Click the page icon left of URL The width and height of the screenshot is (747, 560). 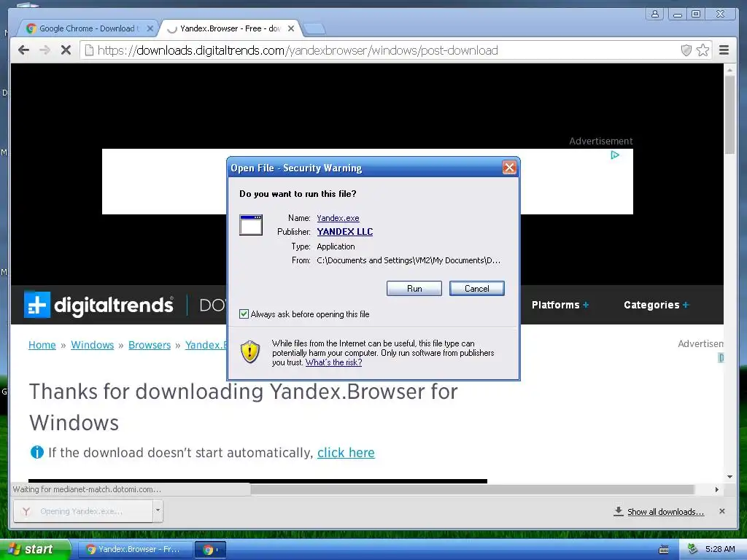tap(89, 50)
